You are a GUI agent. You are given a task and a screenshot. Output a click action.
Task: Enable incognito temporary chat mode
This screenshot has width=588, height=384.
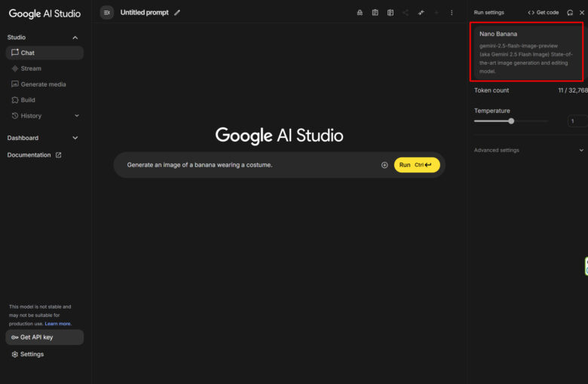point(360,13)
